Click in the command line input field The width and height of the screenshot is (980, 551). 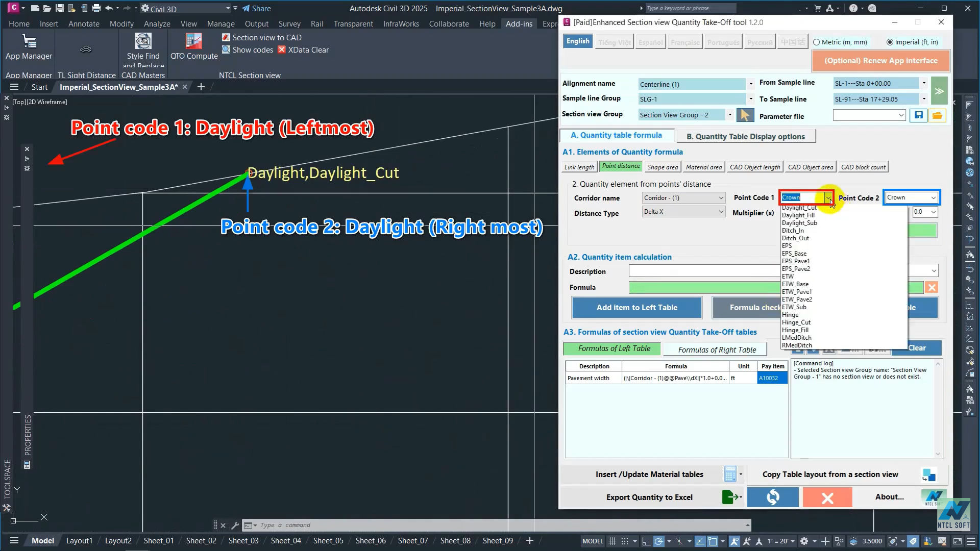pyautogui.click(x=357, y=525)
